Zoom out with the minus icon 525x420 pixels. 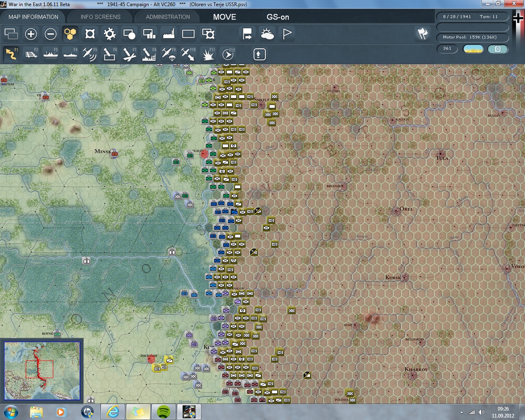coord(50,34)
